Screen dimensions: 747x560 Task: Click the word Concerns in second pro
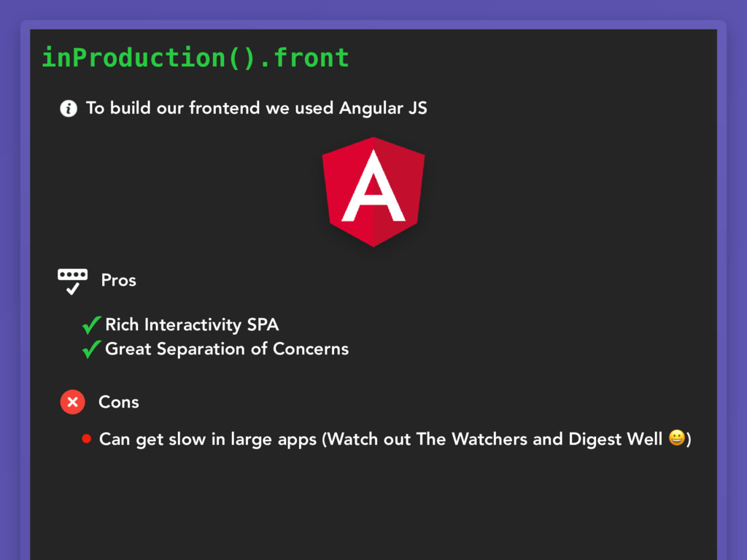[311, 349]
